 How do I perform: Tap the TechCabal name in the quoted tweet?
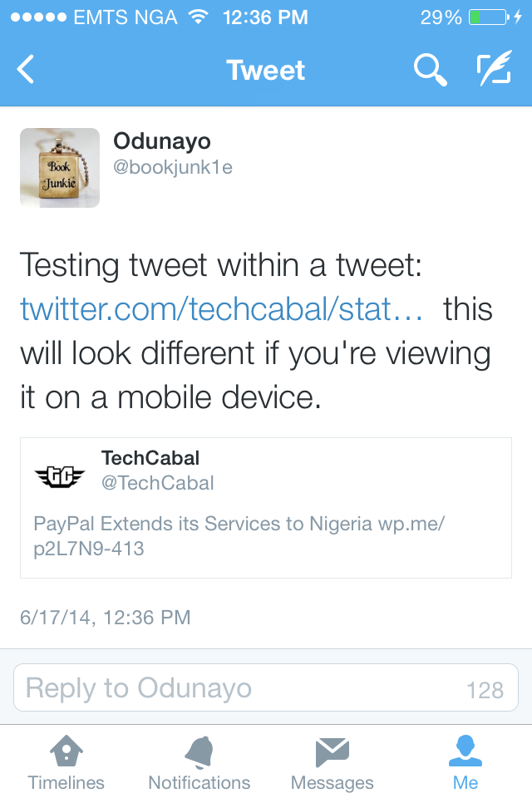click(150, 458)
